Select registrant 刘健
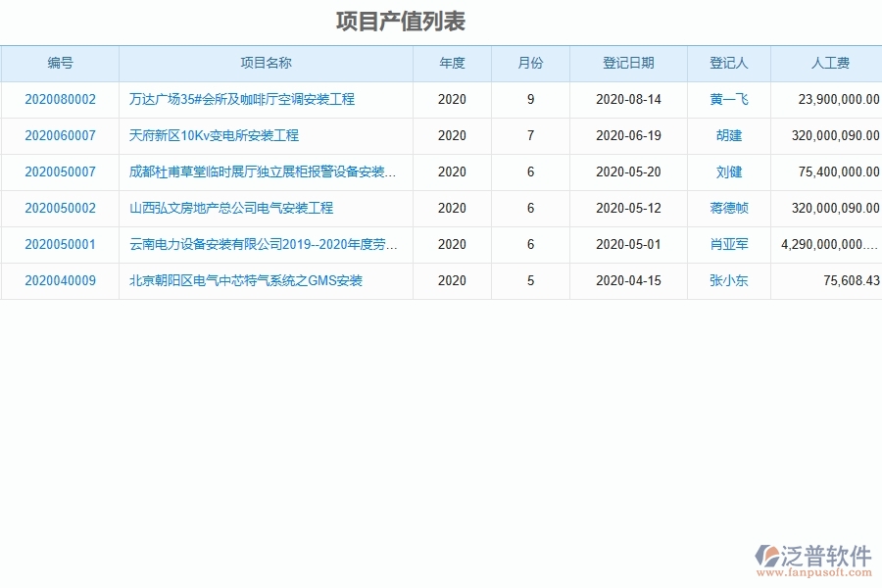 click(727, 171)
